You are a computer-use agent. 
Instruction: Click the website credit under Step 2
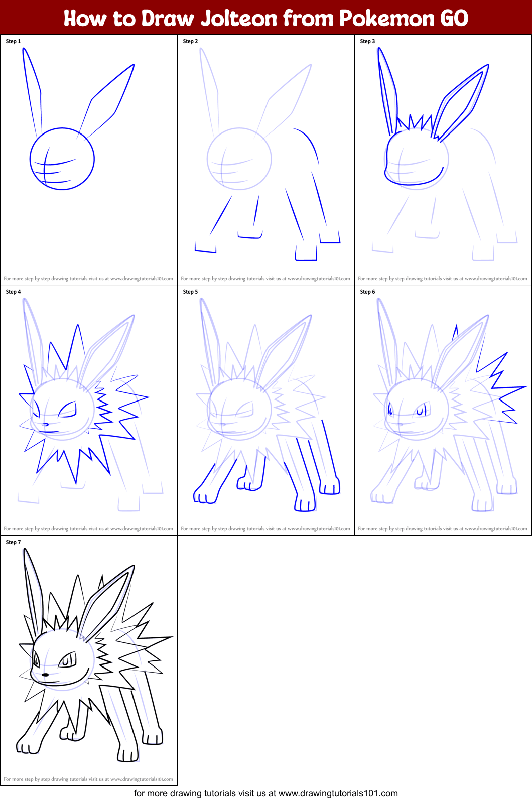(x=265, y=279)
